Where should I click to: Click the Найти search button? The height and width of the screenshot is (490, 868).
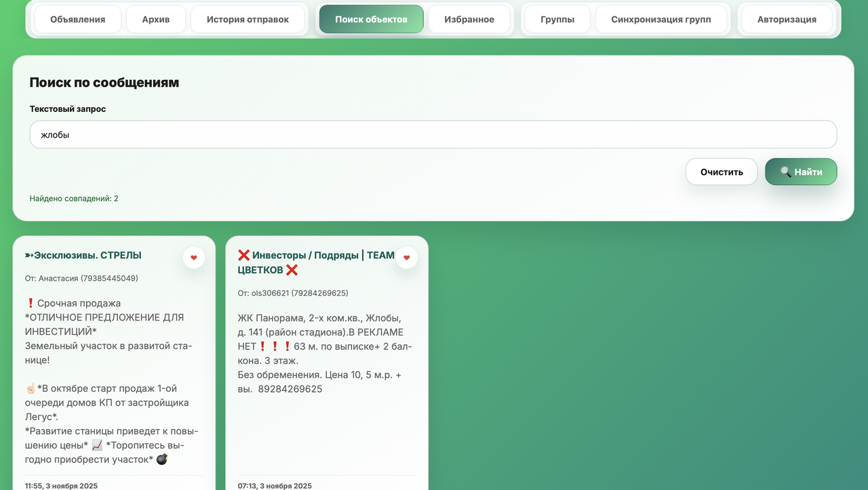coord(801,171)
